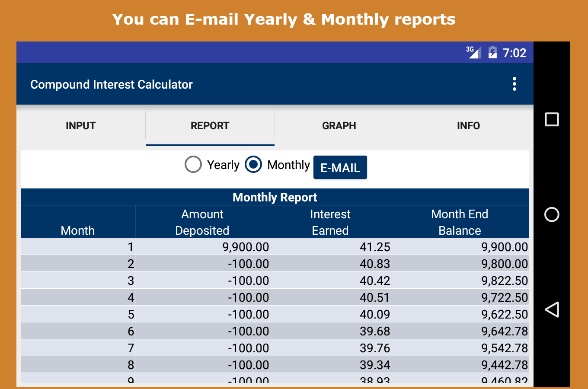Viewport: 588px width, 389px height.
Task: Click the E-MAIL button
Action: tap(340, 167)
